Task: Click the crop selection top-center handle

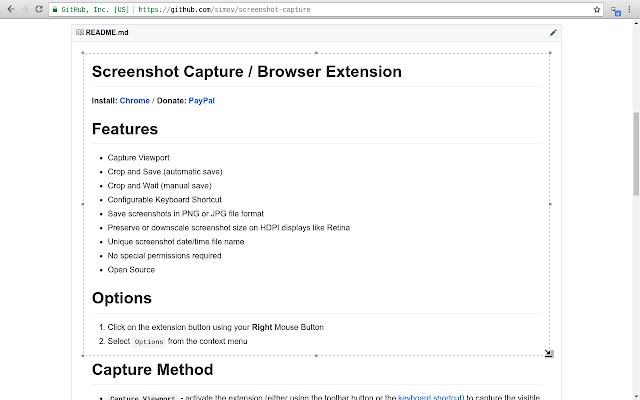Action: tap(316, 52)
